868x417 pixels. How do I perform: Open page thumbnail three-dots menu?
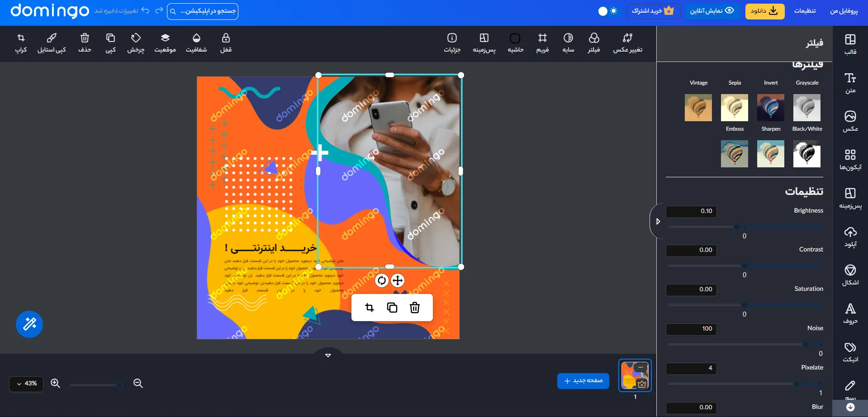click(640, 367)
